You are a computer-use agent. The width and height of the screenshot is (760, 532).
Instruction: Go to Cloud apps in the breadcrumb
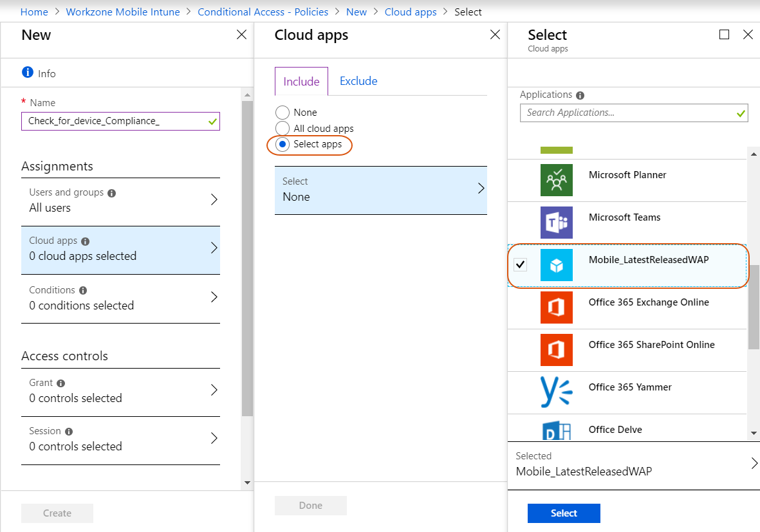point(411,12)
